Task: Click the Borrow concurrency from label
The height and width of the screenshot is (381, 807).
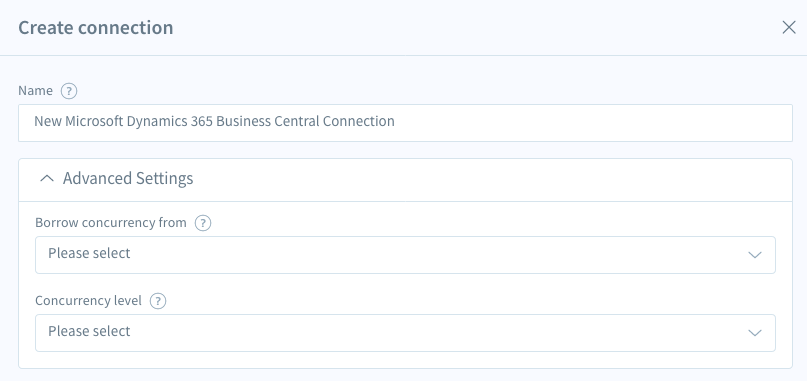Action: (111, 223)
